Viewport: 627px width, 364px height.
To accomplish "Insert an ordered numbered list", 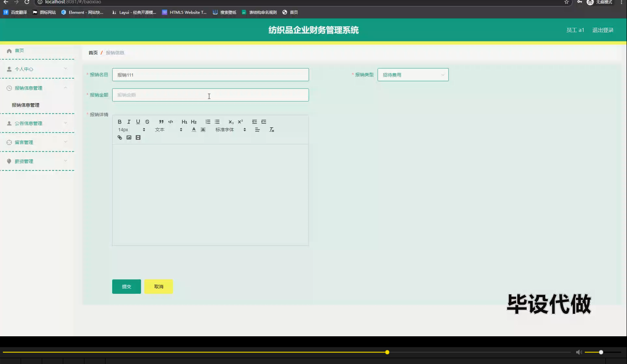I will coord(208,122).
